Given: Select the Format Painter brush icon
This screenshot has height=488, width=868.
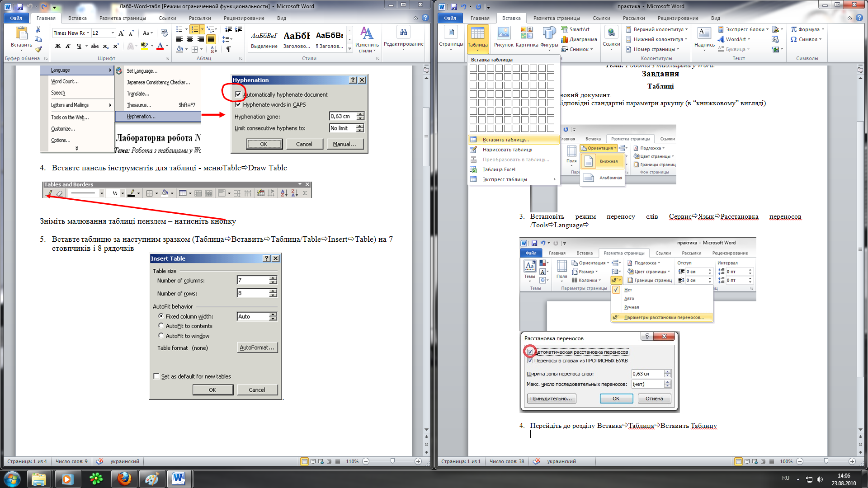Looking at the screenshot, I should 38,49.
